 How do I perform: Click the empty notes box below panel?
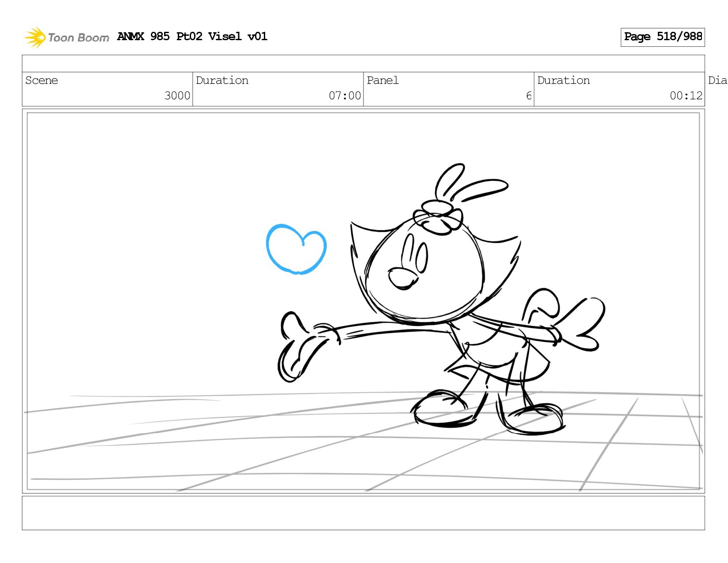point(364,513)
